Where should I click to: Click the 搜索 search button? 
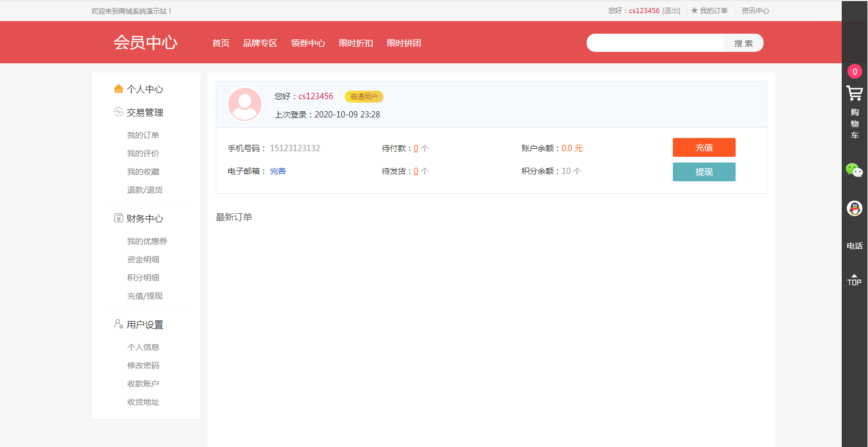coord(744,42)
